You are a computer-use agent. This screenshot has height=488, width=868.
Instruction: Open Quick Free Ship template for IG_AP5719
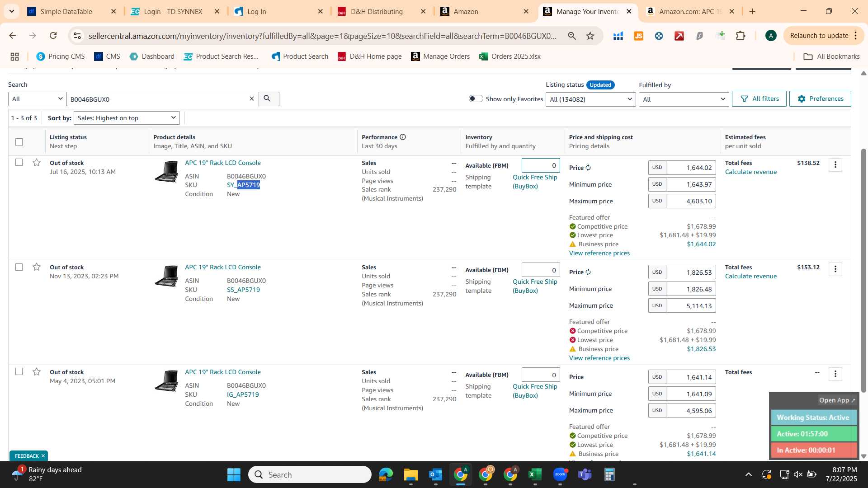coord(535,391)
